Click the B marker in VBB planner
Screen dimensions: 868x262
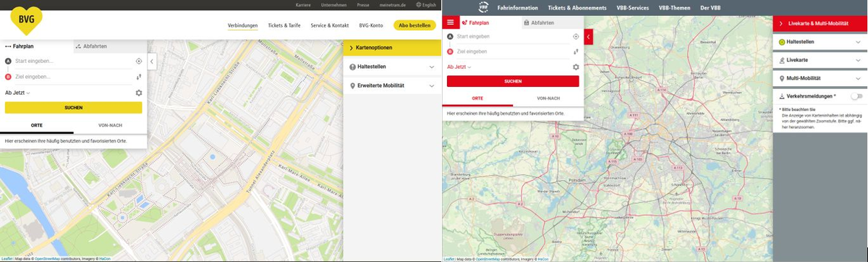coord(451,51)
